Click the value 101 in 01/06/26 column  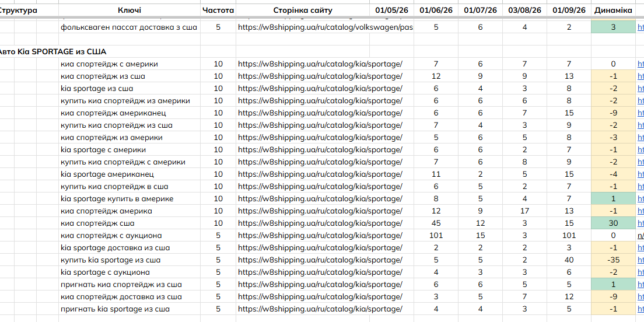pos(436,235)
